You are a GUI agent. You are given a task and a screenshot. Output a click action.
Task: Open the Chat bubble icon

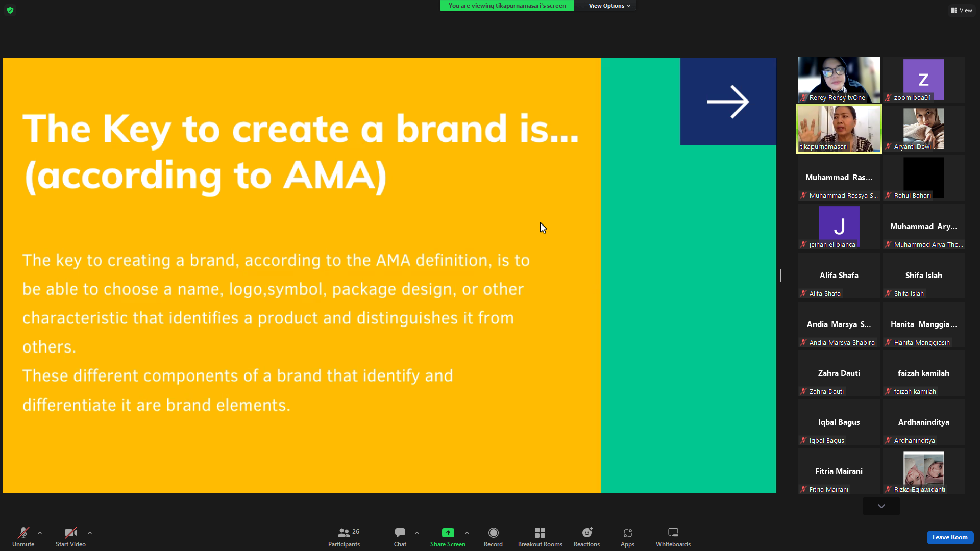tap(400, 533)
